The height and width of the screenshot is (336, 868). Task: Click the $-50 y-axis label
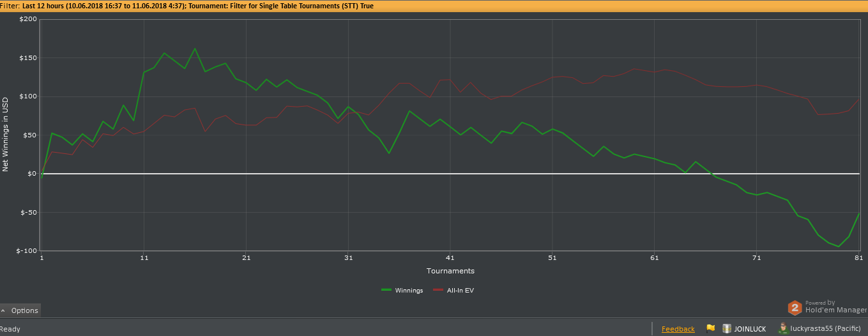[27, 212]
